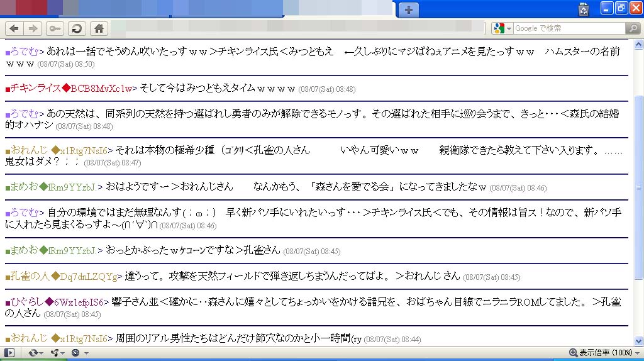Screen dimensions: 644x361
Task: Click ろでむ name beside 自分の環境では message
Action: [25, 213]
